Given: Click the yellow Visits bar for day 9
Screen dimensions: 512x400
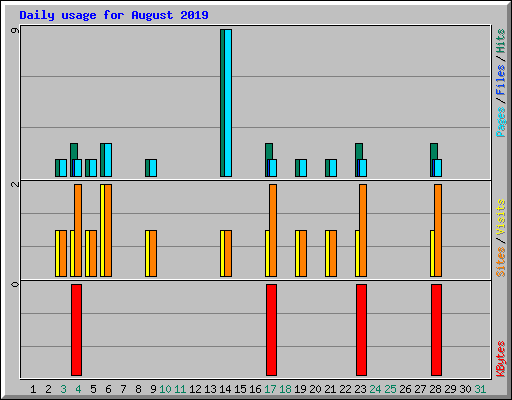Looking at the screenshot, I should click(147, 253).
